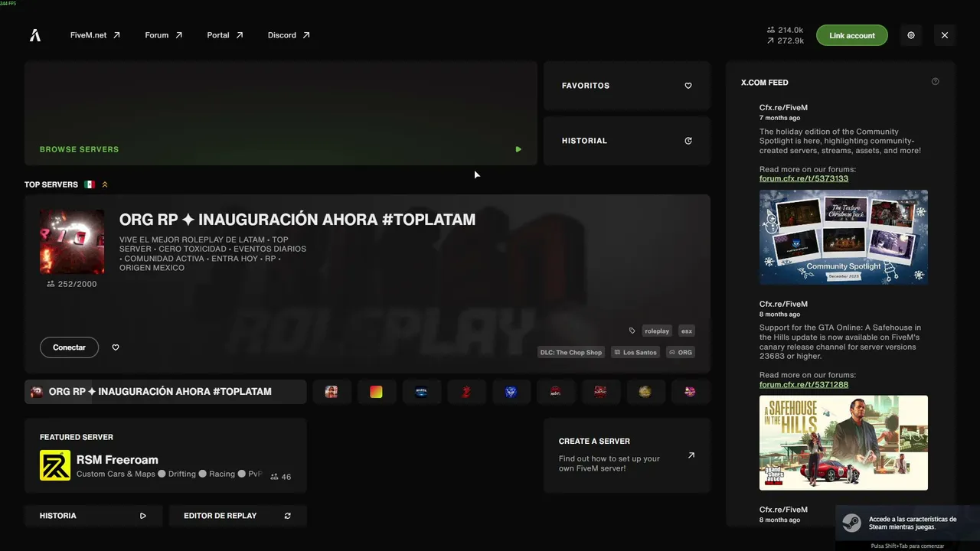Click the 272.9k counter in the header
980x551 pixels.
tap(785, 41)
